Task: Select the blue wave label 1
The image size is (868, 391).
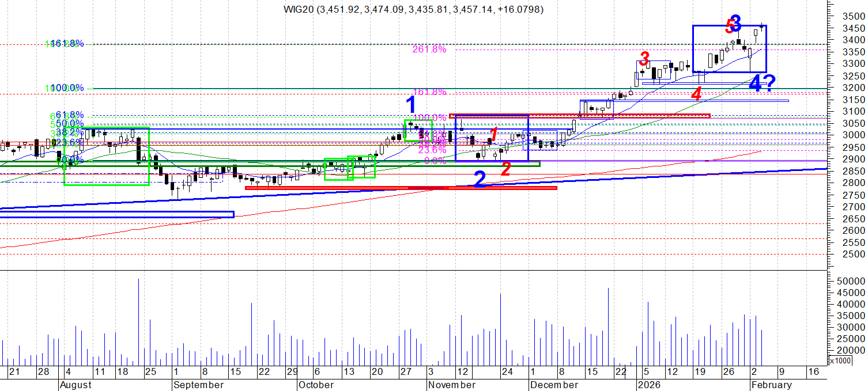Action: 411,105
